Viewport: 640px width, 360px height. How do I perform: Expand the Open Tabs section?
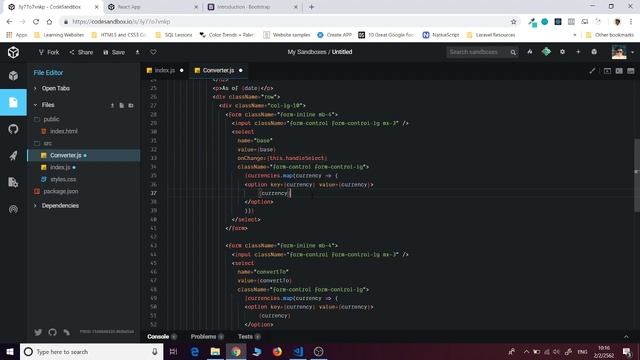point(55,88)
